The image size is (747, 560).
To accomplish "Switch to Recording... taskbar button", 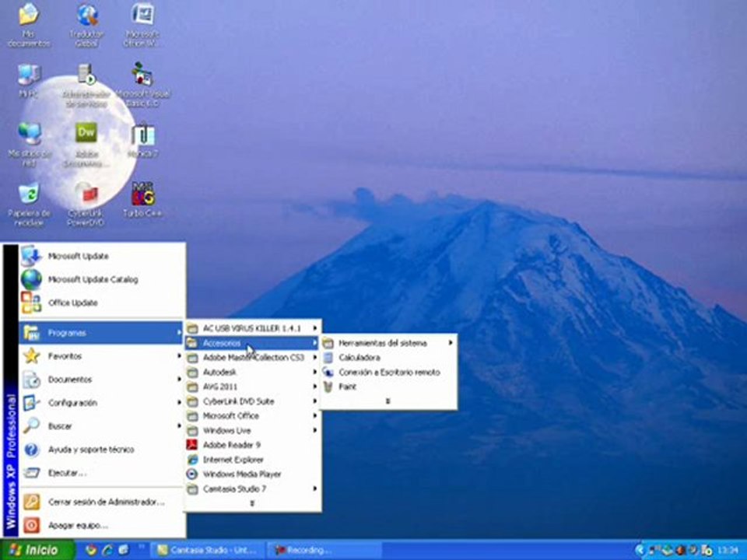I will tap(324, 551).
